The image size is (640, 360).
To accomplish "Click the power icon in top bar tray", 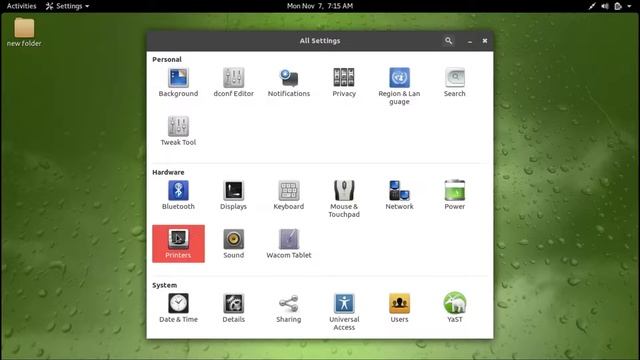I will pos(618,6).
